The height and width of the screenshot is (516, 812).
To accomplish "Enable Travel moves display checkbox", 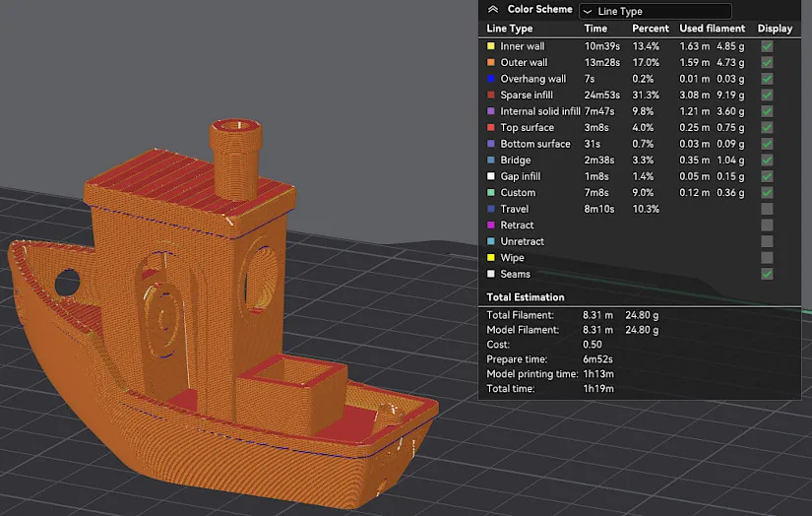I will (x=767, y=209).
